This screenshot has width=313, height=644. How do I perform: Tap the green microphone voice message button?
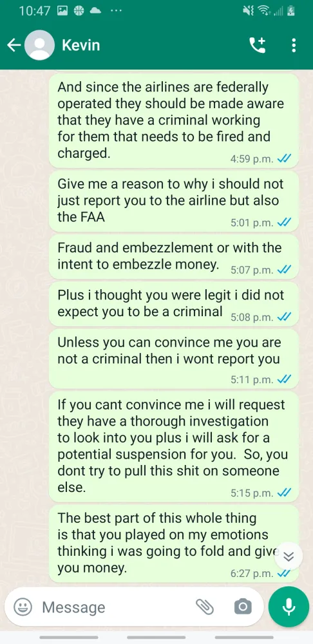pyautogui.click(x=289, y=607)
